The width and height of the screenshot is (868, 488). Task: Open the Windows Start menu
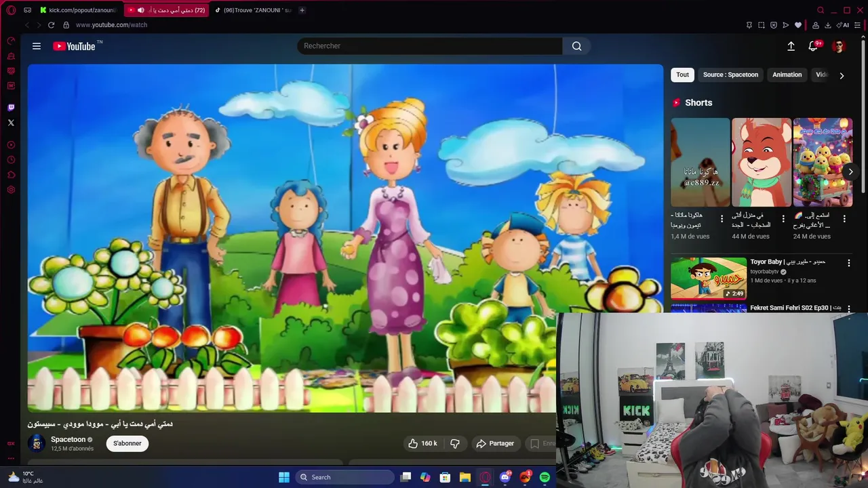click(x=284, y=477)
